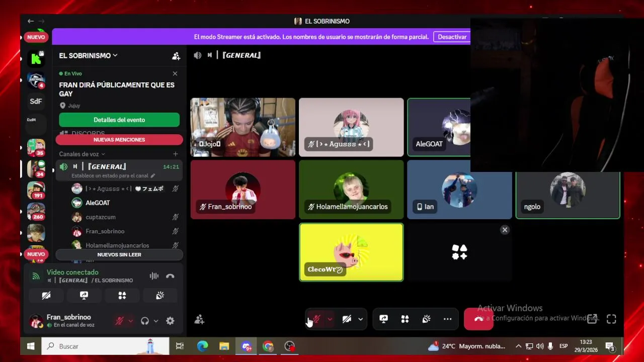Open soundboard from the call control bar
This screenshot has width=644, height=362.
coord(426,319)
